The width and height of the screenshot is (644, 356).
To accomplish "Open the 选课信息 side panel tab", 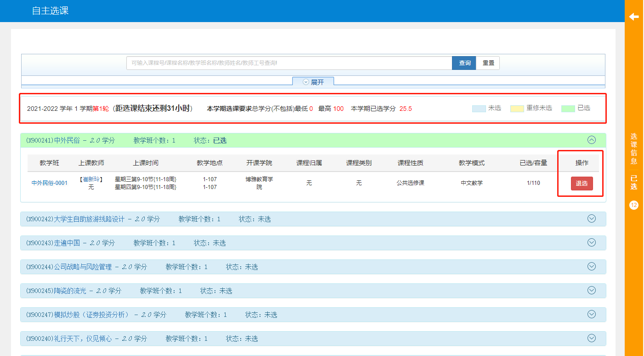I will (634, 149).
